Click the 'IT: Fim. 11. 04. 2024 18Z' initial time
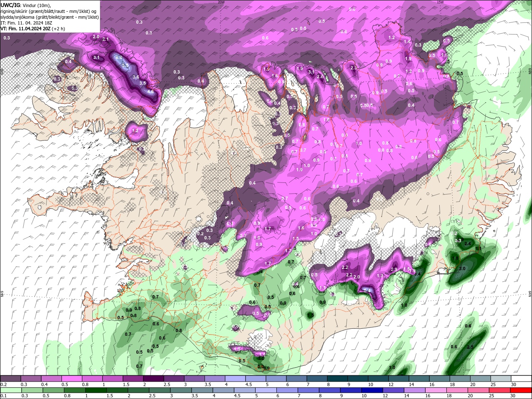 pos(26,23)
